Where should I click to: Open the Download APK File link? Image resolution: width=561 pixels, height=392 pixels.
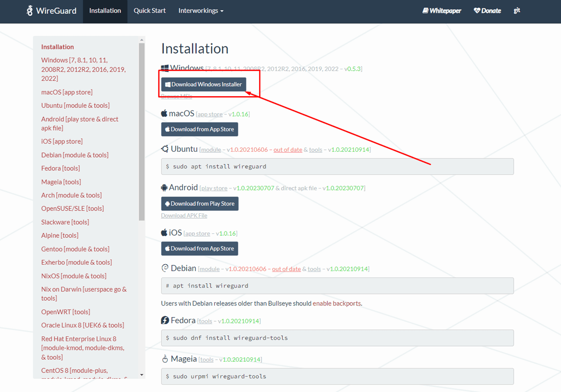pos(184,216)
